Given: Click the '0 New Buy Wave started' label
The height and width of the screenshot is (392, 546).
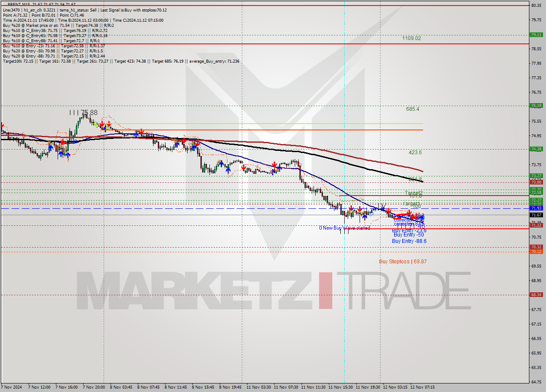Looking at the screenshot, I should [x=345, y=228].
